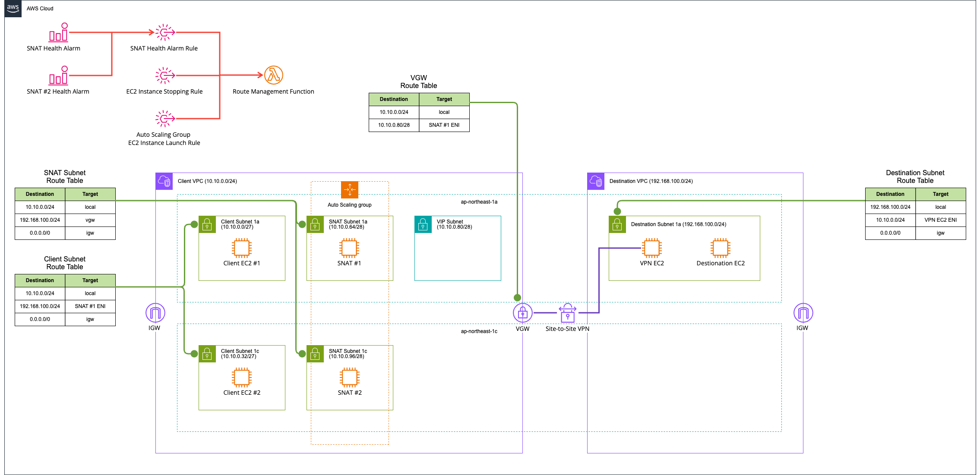Select the Client VPC cloud icon
This screenshot has width=980, height=475.
pos(164,181)
